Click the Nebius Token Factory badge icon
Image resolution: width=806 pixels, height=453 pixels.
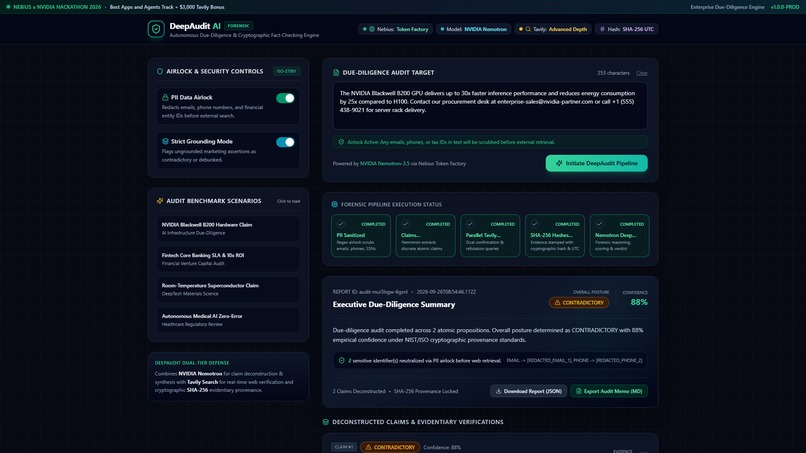pos(372,29)
